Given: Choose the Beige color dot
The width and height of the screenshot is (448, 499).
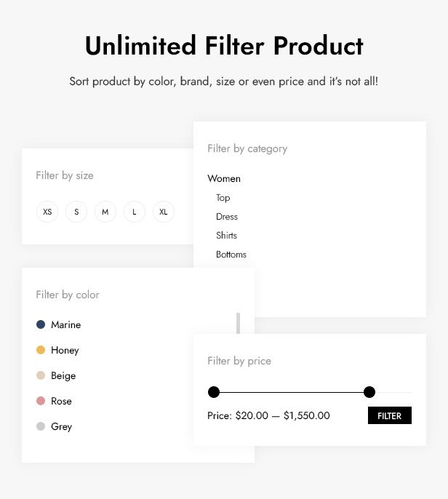Looking at the screenshot, I should point(41,375).
